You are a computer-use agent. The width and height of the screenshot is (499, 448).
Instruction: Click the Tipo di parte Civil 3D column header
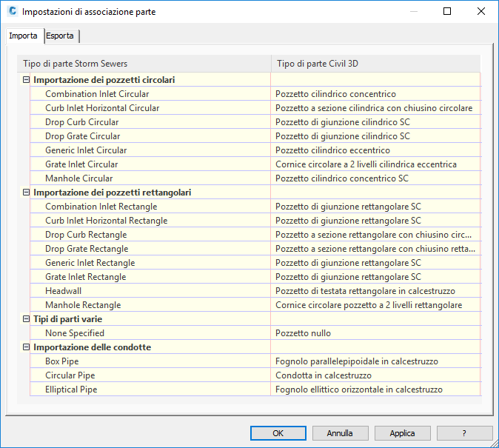[x=375, y=64]
